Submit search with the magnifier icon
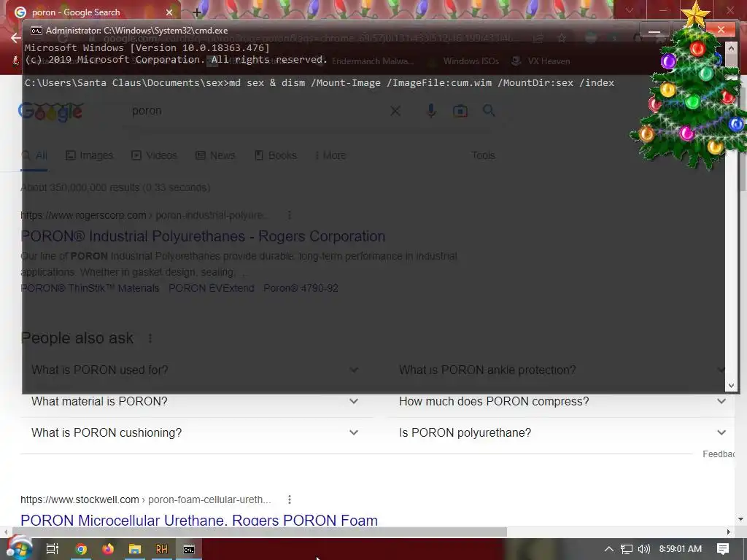Screen dimensions: 747x560 click(489, 111)
